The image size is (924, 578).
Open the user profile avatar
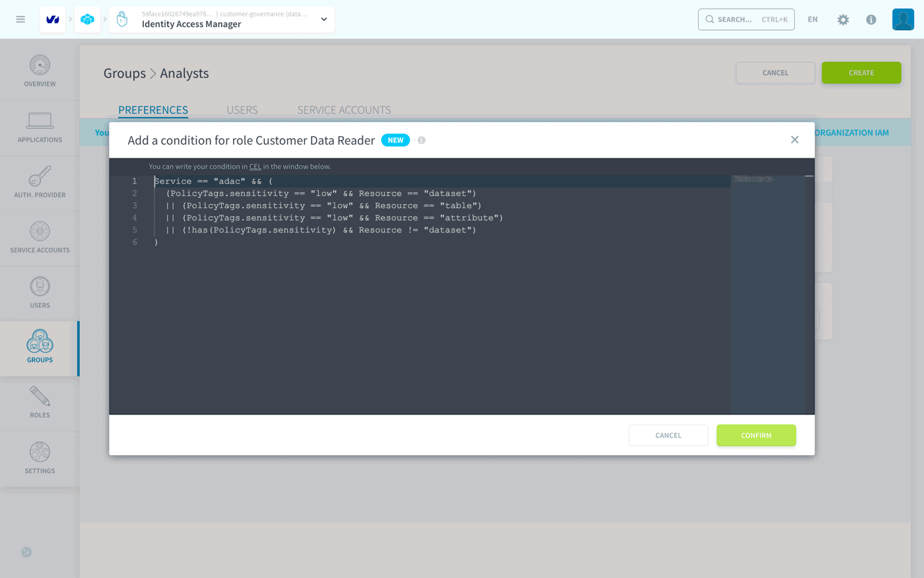coord(903,20)
